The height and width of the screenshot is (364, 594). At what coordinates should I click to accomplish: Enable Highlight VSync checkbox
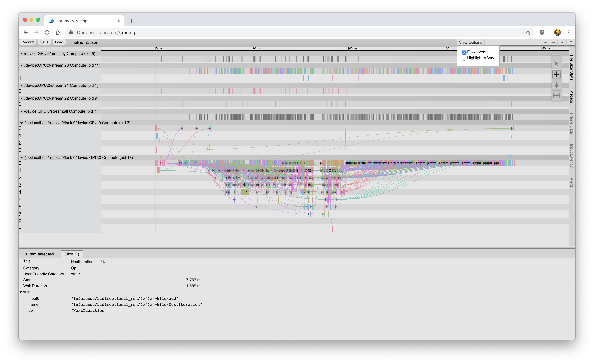coord(464,58)
